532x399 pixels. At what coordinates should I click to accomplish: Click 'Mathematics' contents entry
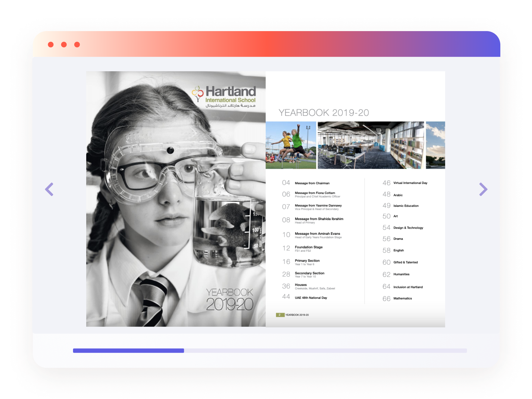click(402, 298)
